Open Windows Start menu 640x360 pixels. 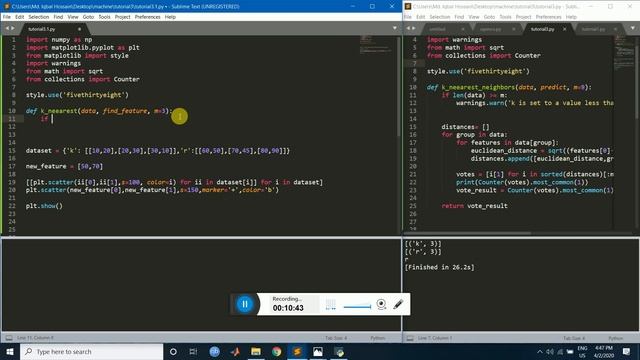[10, 351]
